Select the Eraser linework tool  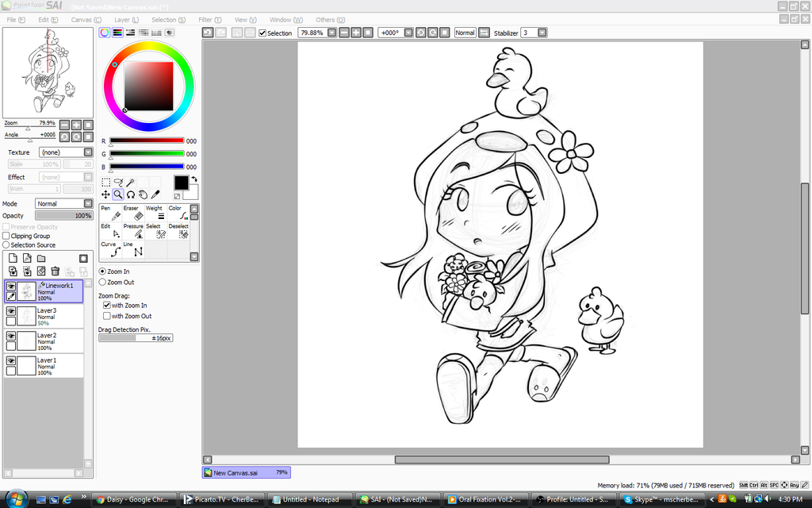133,213
